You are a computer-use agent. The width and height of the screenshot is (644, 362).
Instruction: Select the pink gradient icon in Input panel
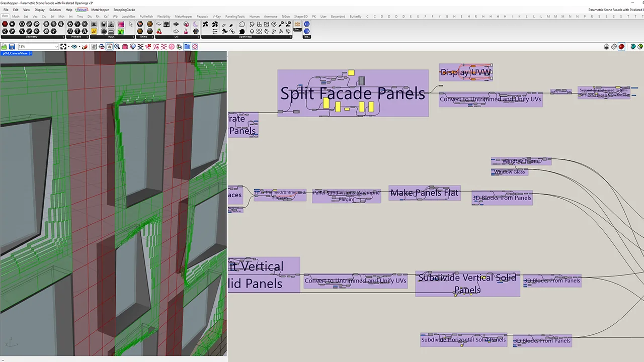(121, 24)
